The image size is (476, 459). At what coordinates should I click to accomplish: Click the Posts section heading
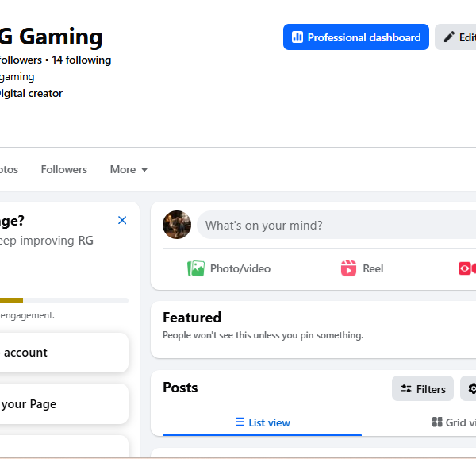click(180, 388)
